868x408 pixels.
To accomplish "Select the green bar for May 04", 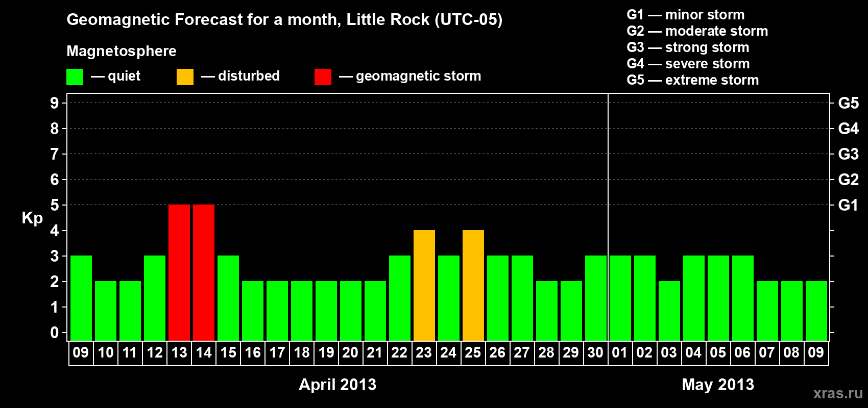I will (x=694, y=298).
